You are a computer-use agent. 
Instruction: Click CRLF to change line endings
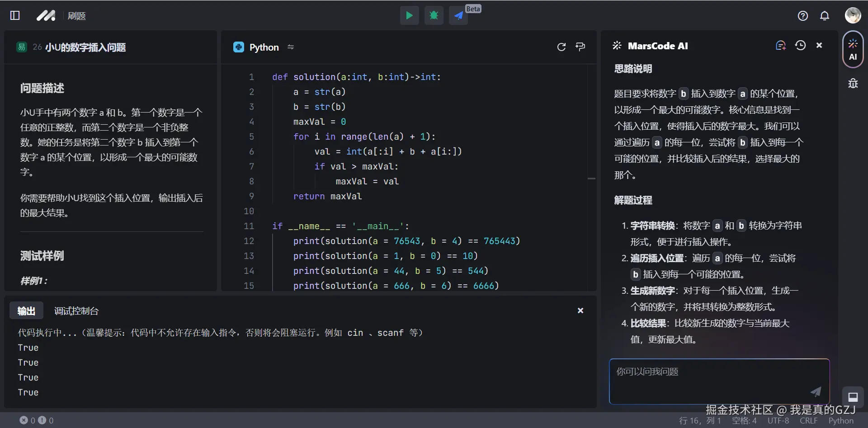tap(808, 420)
